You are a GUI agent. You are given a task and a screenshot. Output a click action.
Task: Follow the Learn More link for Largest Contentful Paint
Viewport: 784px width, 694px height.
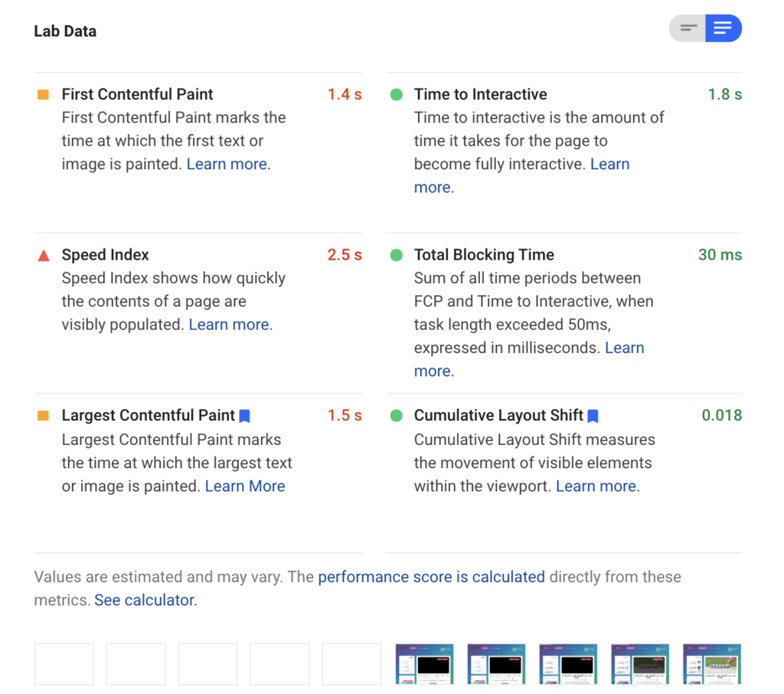[245, 486]
